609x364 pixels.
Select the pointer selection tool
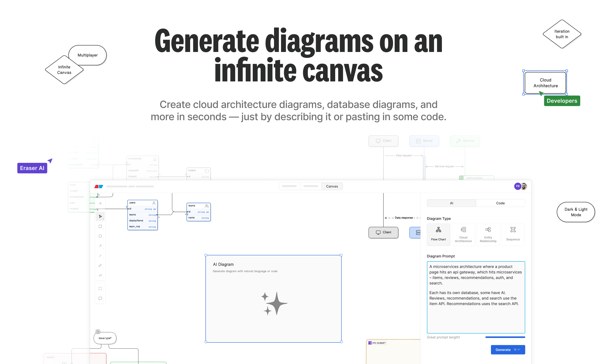click(x=100, y=216)
